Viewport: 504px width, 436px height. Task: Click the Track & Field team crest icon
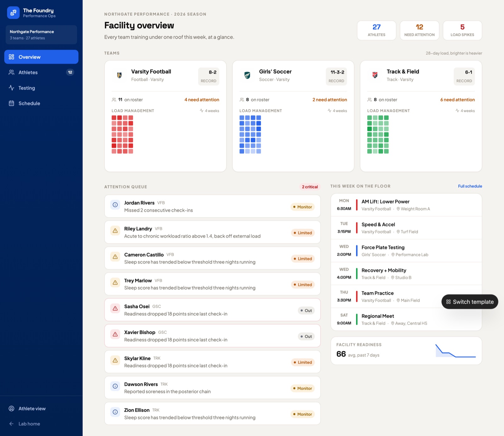coord(375,75)
